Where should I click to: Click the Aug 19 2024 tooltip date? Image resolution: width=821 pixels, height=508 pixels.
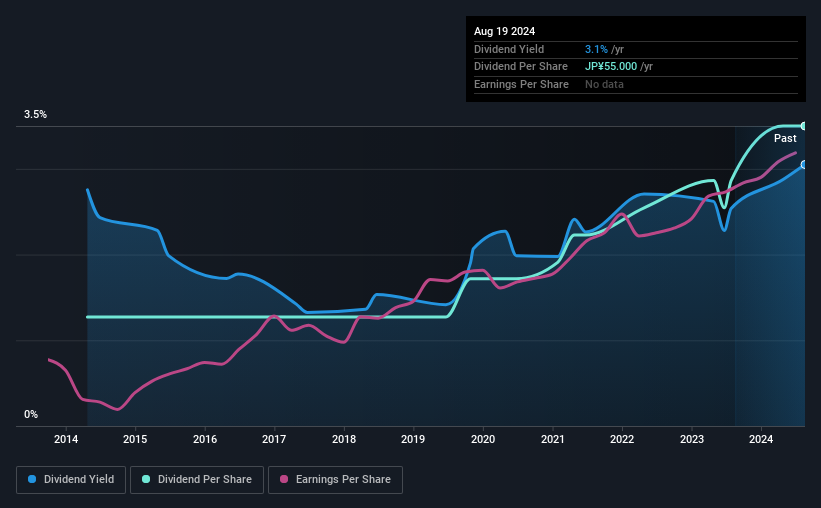[x=504, y=31]
